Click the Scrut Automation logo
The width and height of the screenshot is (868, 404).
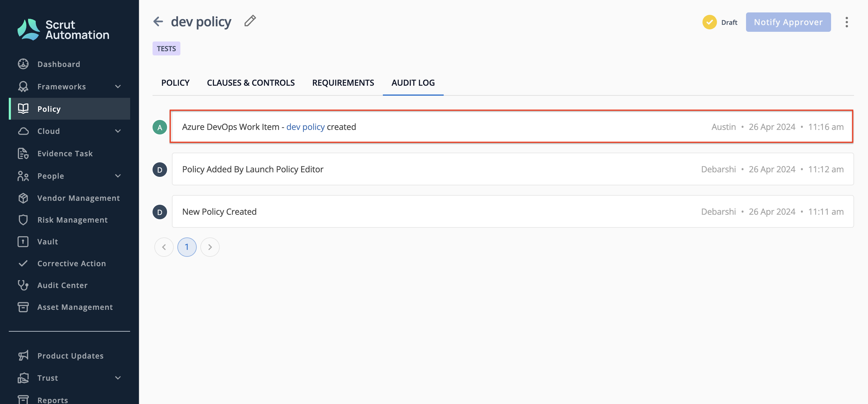pos(63,30)
